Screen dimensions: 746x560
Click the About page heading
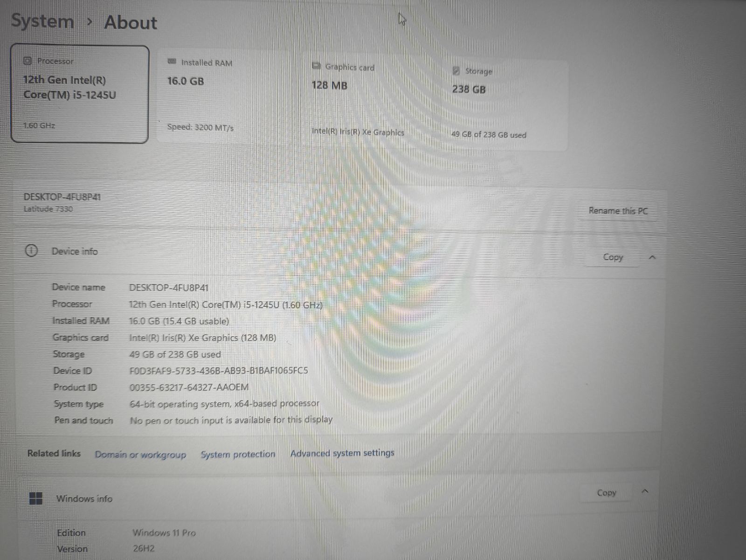pyautogui.click(x=131, y=22)
